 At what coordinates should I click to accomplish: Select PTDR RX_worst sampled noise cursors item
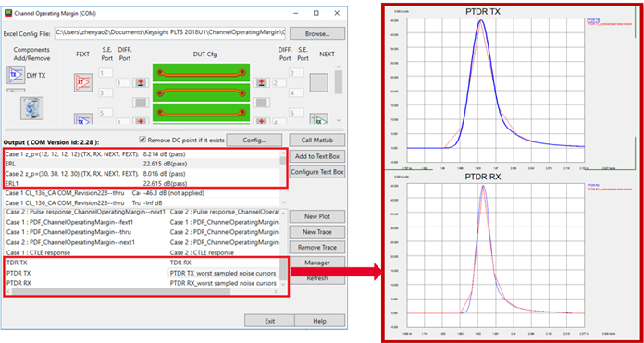223,283
